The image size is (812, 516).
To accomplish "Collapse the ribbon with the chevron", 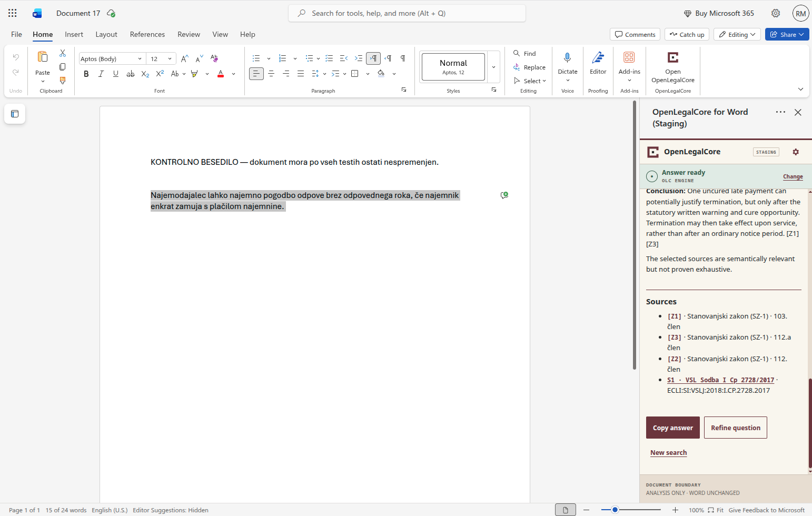I will [801, 89].
